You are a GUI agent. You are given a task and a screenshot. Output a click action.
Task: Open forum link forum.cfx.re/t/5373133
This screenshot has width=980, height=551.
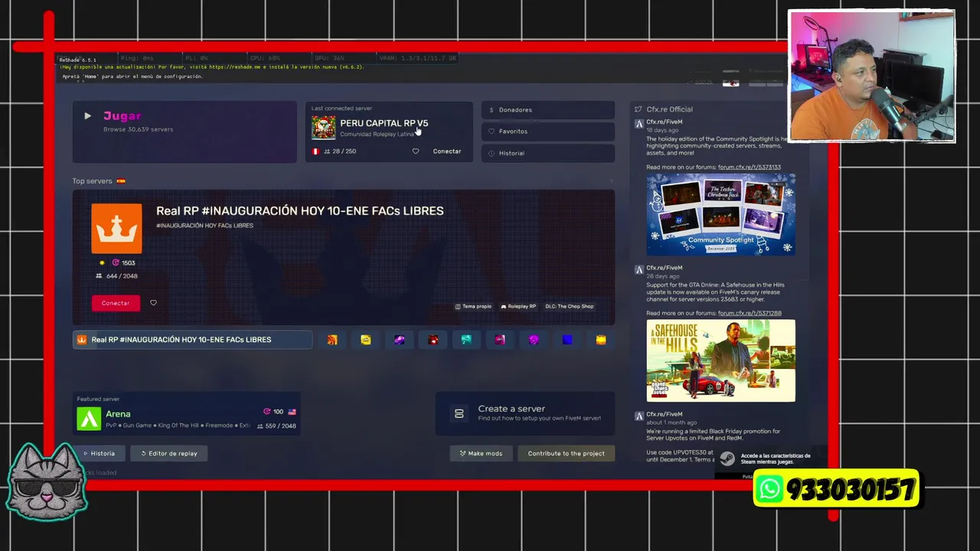(x=750, y=167)
